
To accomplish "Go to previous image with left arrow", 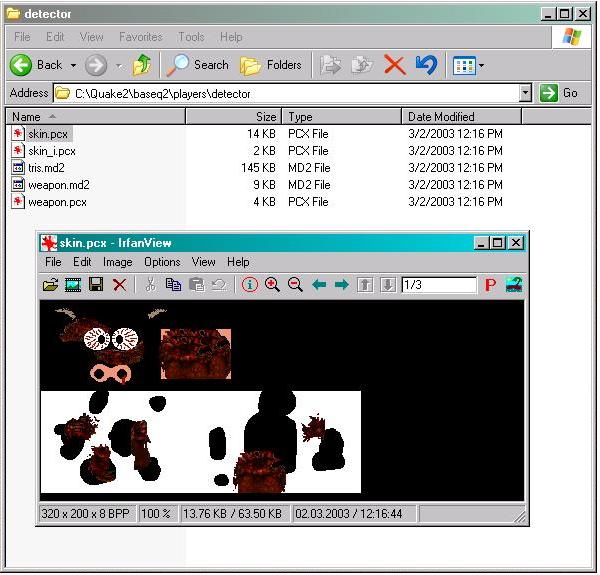I will pos(319,285).
